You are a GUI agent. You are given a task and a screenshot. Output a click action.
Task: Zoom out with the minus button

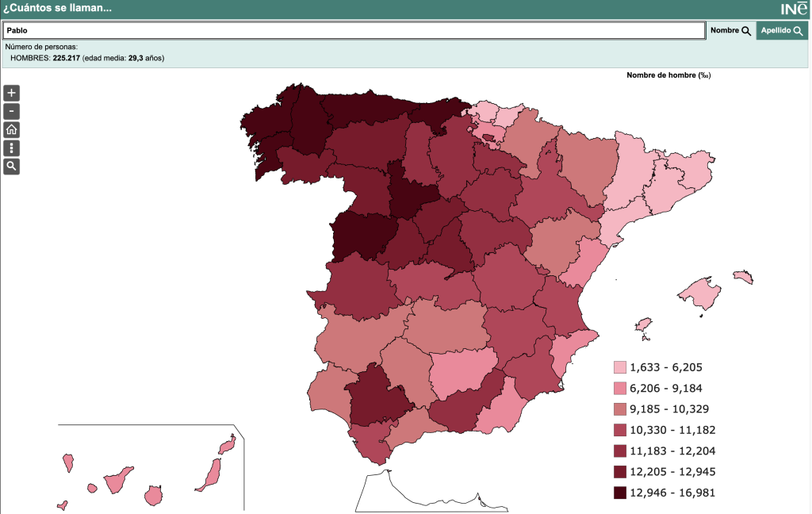coord(11,111)
